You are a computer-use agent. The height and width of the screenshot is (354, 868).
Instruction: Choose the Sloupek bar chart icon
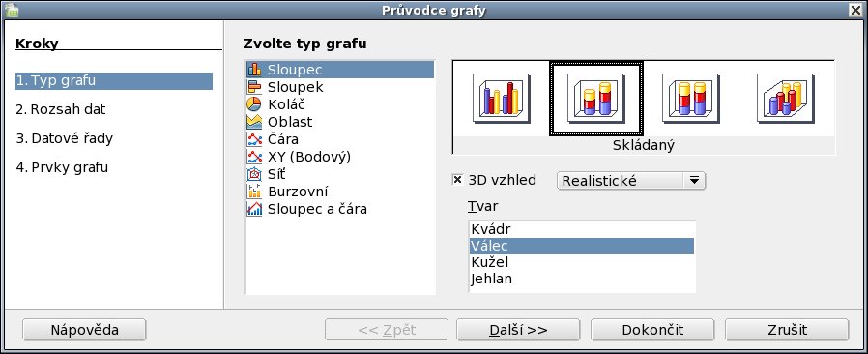point(254,87)
